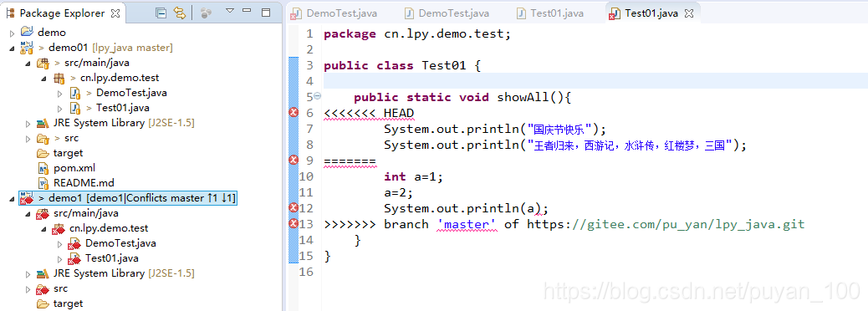Switch to first DemoTest.java editor tab
Screen dimensions: 868x311
tap(335, 13)
